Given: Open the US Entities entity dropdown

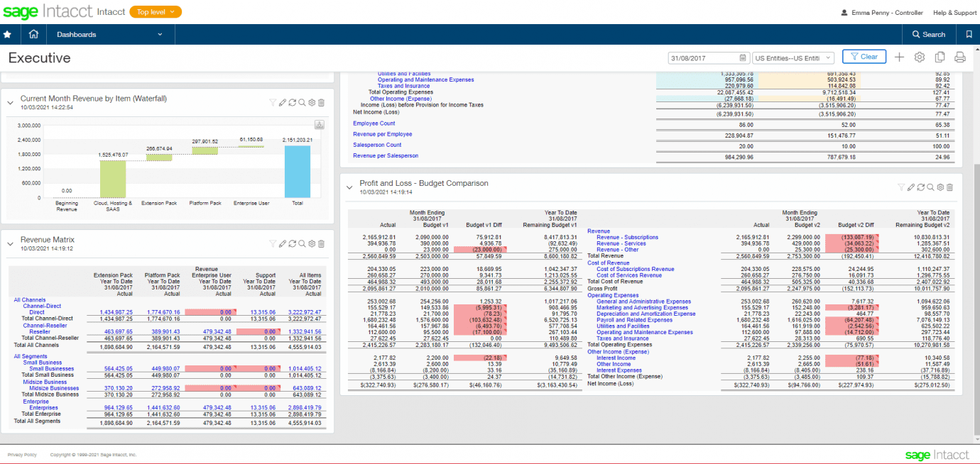Looking at the screenshot, I should coord(793,57).
